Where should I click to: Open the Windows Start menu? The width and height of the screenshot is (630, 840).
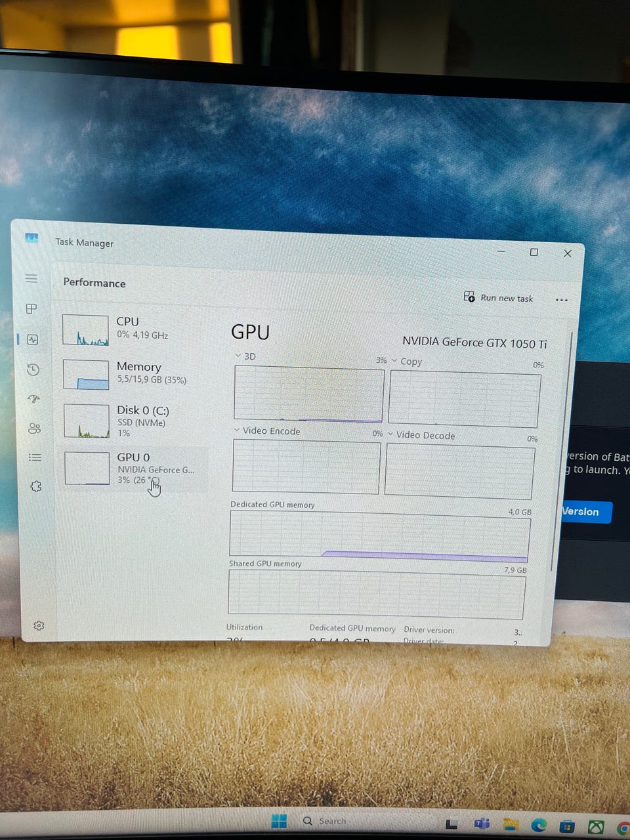(279, 821)
